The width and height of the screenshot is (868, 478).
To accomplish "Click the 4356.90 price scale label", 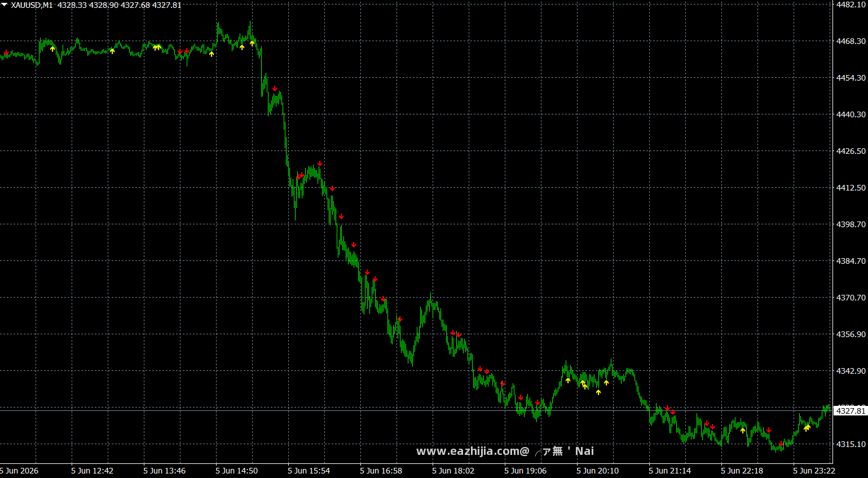I will click(x=851, y=334).
